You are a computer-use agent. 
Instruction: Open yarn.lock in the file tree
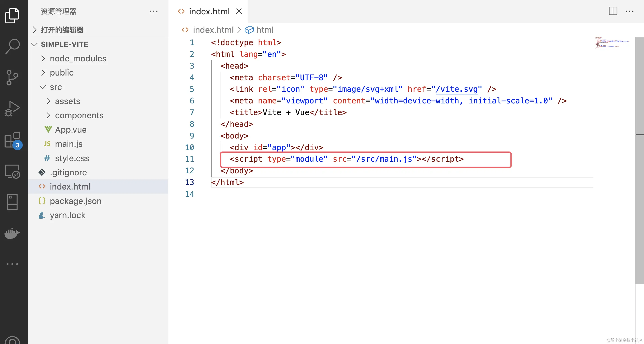tap(98, 215)
